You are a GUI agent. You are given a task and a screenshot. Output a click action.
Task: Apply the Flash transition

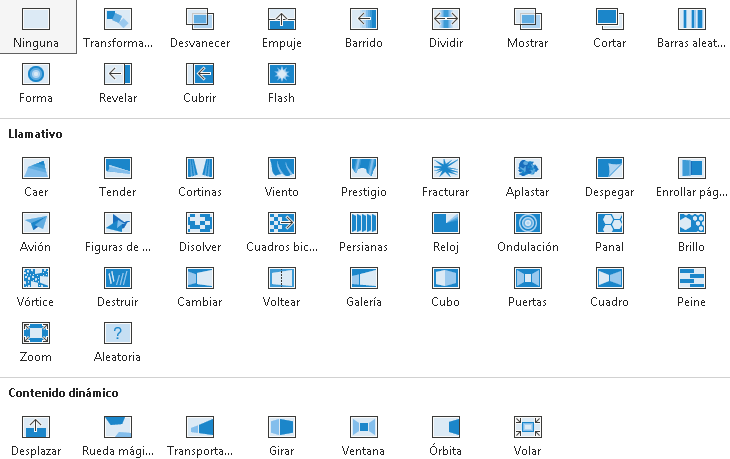(x=282, y=83)
